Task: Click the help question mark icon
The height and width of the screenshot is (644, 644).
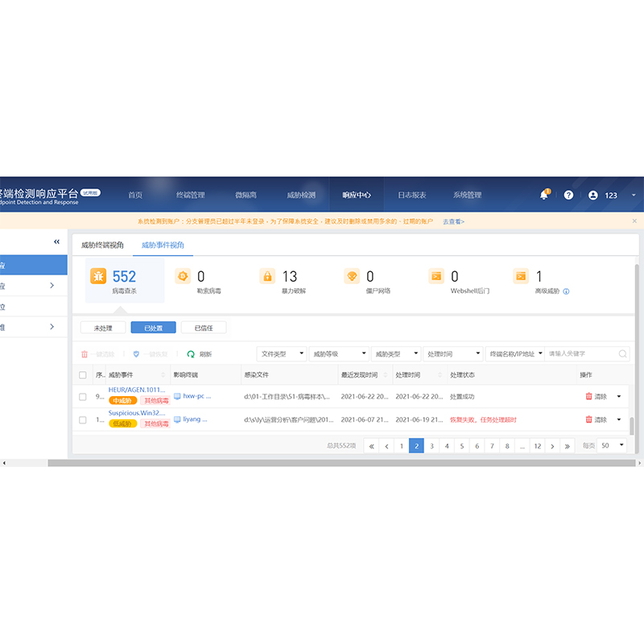Action: pos(568,195)
